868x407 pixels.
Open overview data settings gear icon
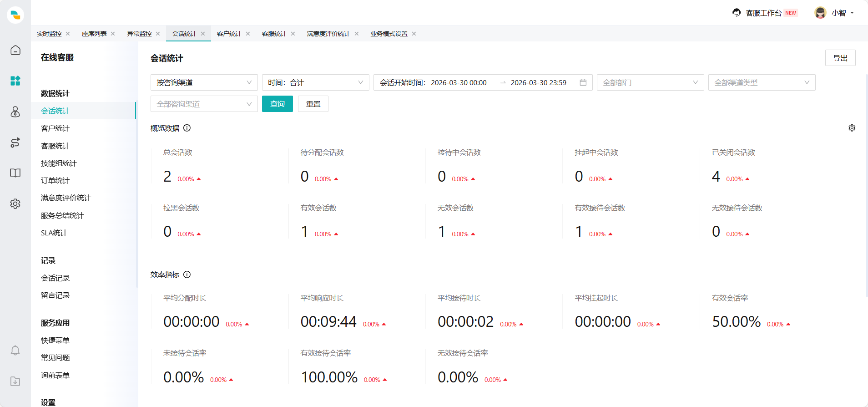[852, 128]
